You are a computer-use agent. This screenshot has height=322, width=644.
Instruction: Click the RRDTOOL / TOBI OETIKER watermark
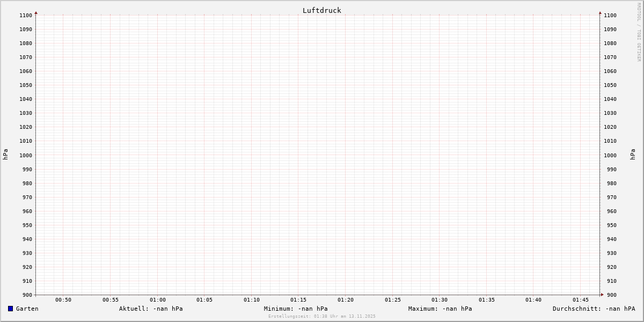click(639, 32)
